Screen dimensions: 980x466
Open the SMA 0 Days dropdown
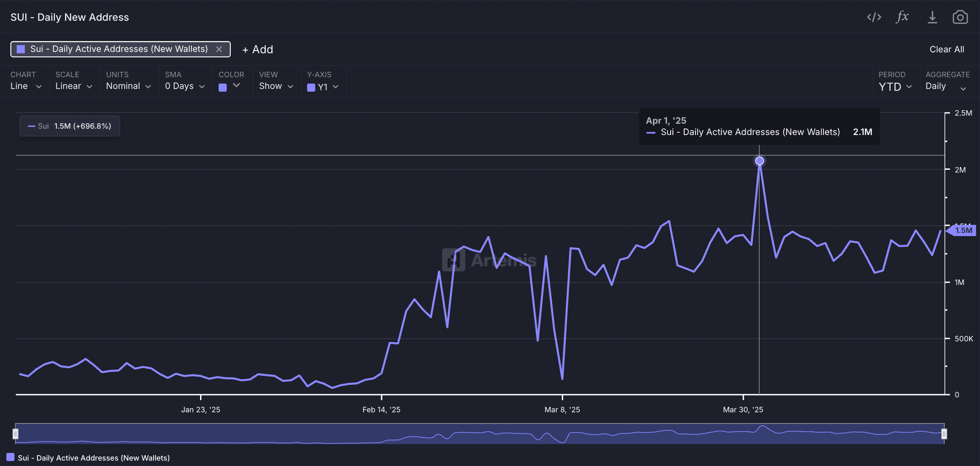(185, 86)
